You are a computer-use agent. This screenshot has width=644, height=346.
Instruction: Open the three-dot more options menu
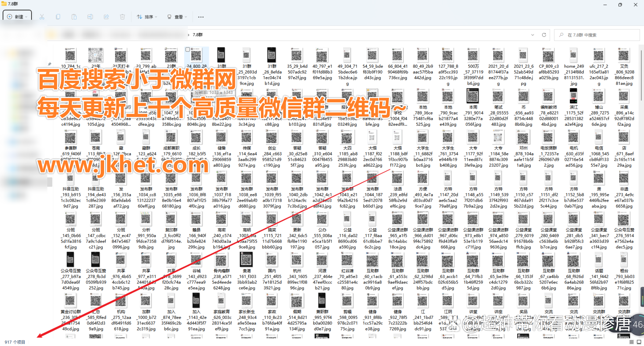[201, 17]
